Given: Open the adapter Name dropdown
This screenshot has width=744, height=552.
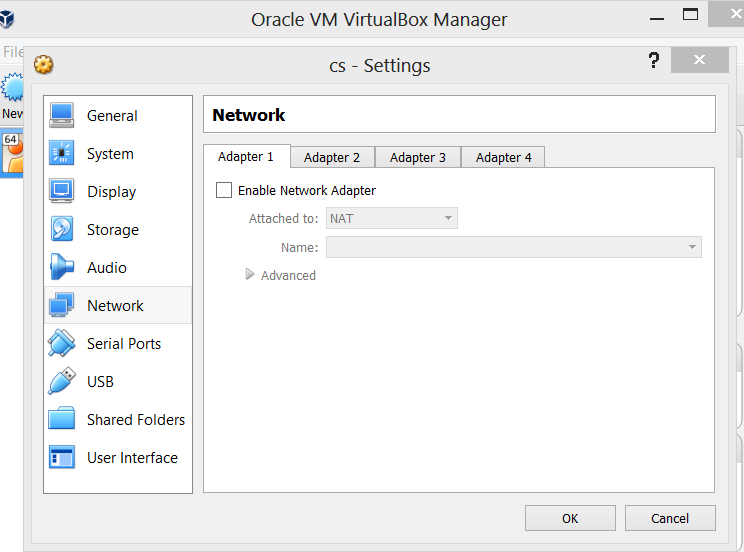Looking at the screenshot, I should click(513, 247).
